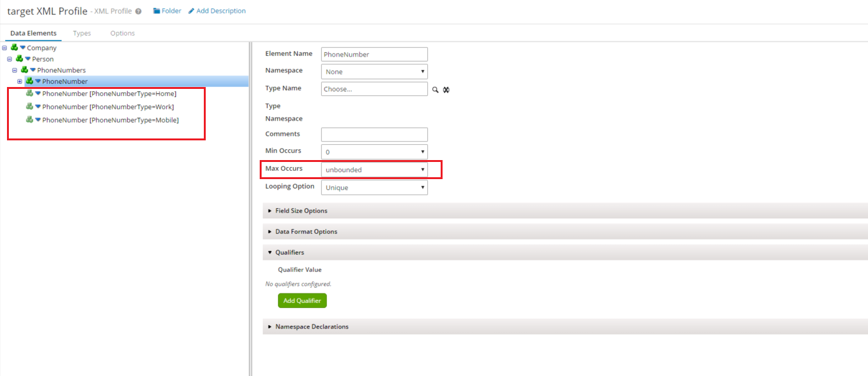Click the help icon next to XML Profile label
Screen dimensions: 868x376
tap(139, 10)
